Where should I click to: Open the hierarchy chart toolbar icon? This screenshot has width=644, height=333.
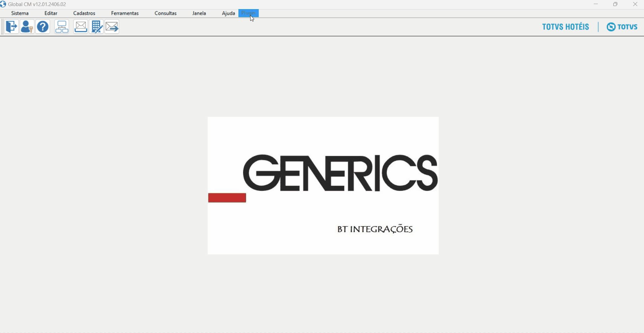[x=62, y=27]
